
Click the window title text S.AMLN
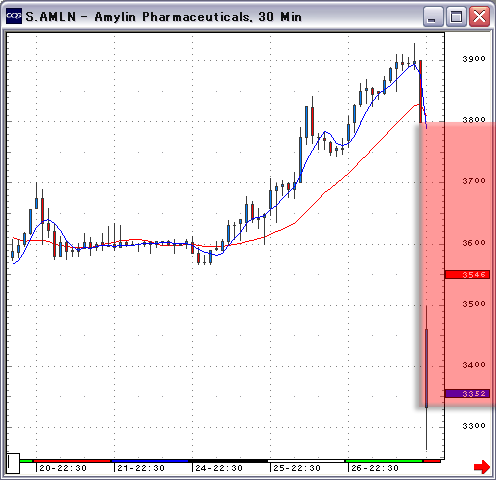pos(51,17)
